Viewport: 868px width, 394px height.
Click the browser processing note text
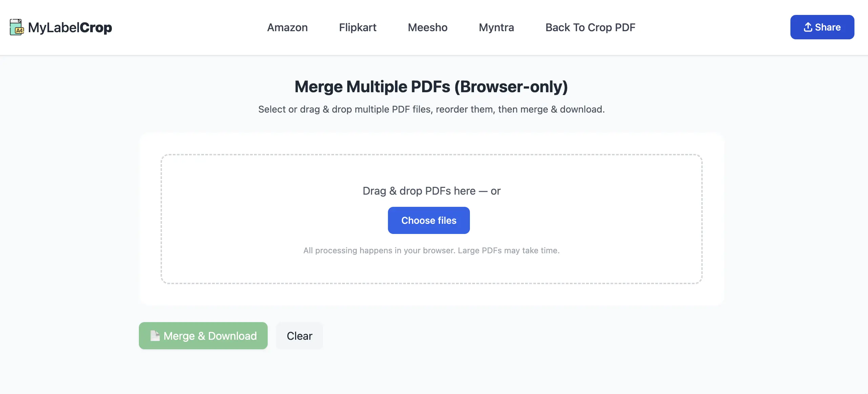click(x=431, y=251)
